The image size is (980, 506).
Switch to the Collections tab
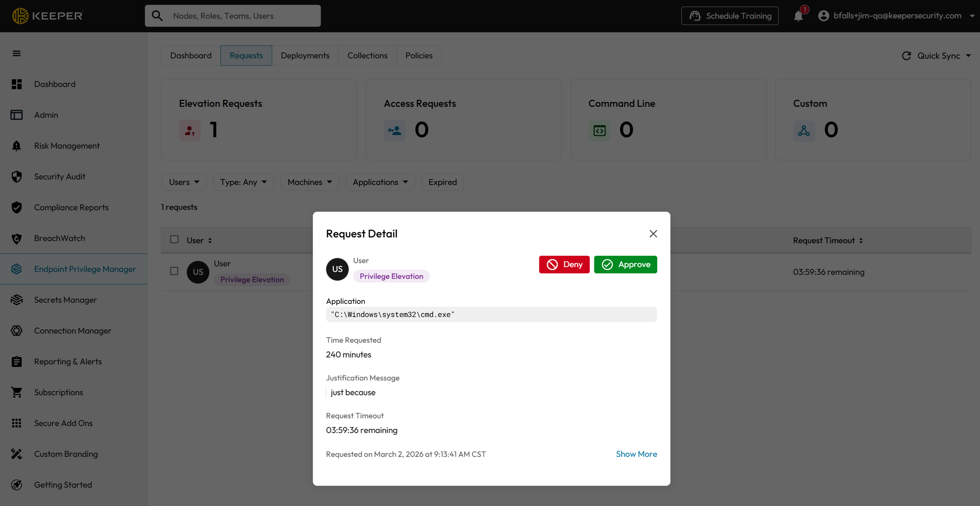pos(367,56)
